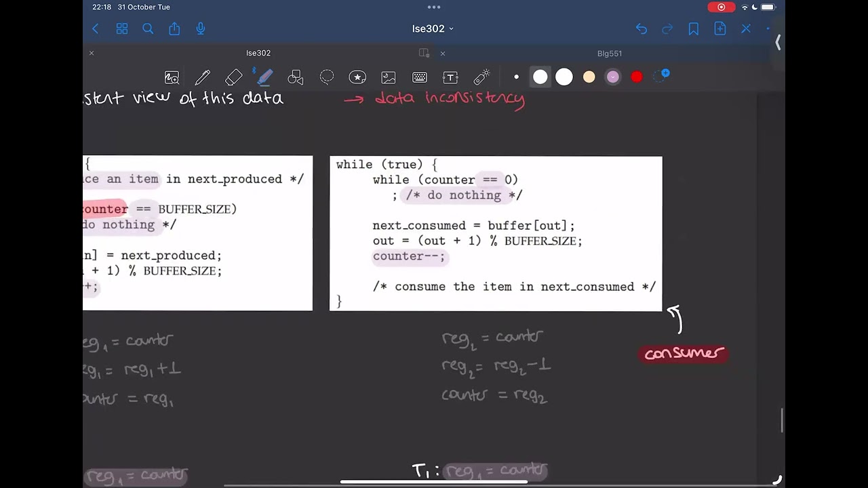Click the clock time 22:18
The width and height of the screenshot is (868, 488).
(102, 7)
